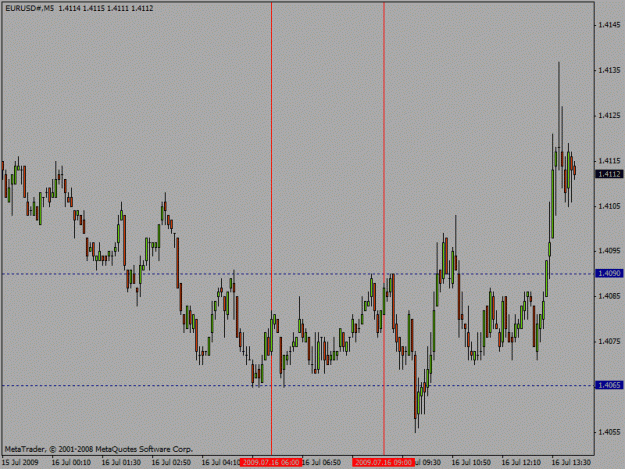This screenshot has width=625, height=469.
Task: Click the 1.4095 price scale value
Action: coord(609,251)
